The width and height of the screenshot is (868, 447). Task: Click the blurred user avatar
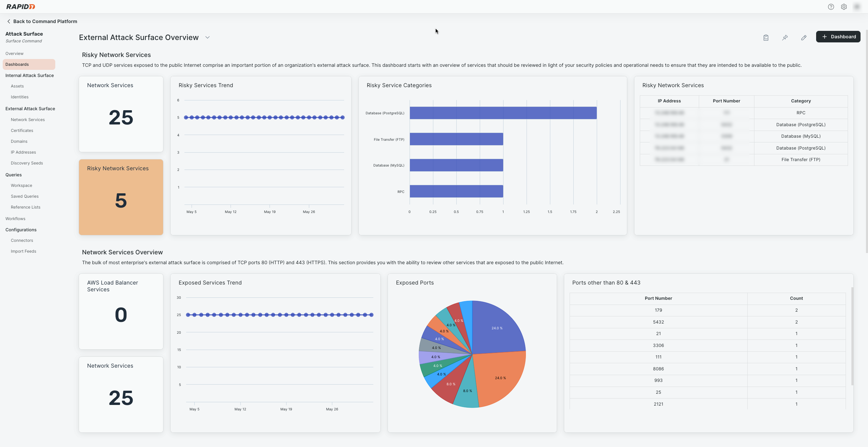coord(857,7)
